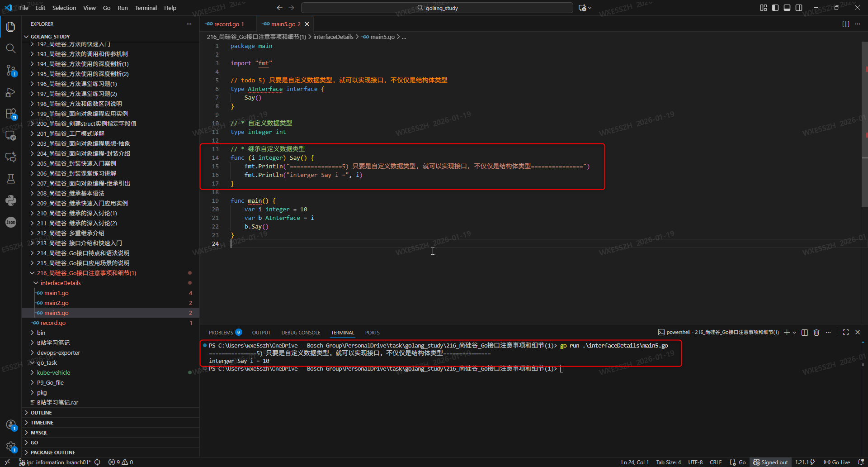
Task: Expand the kube-vehicle folder
Action: pyautogui.click(x=110, y=372)
